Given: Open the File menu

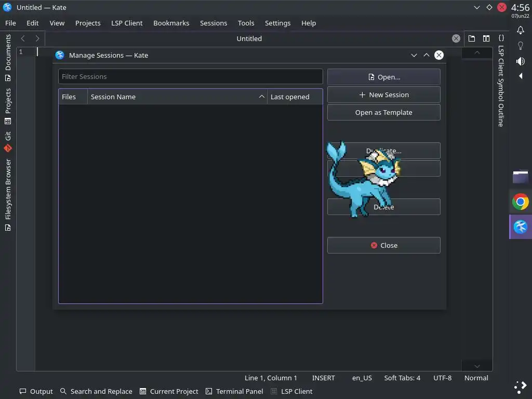Looking at the screenshot, I should click(10, 23).
